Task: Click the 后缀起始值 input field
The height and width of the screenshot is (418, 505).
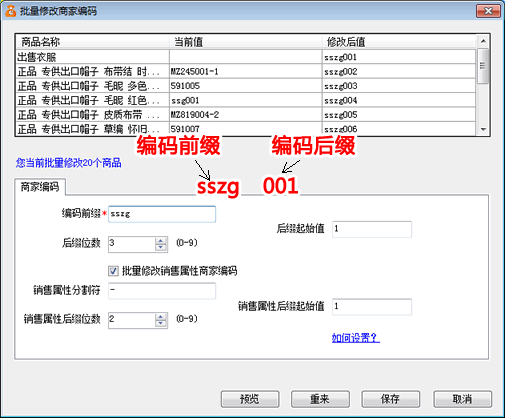Action: pyautogui.click(x=372, y=229)
